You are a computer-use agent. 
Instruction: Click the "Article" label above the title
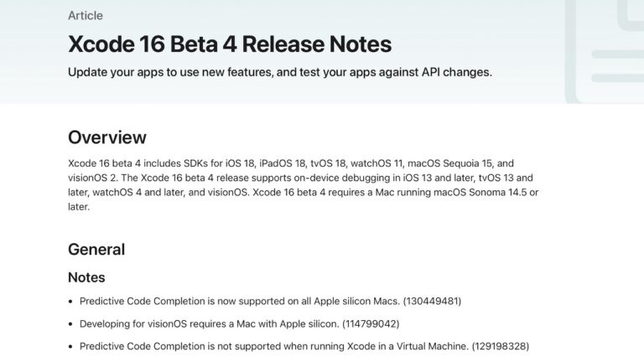(x=86, y=15)
